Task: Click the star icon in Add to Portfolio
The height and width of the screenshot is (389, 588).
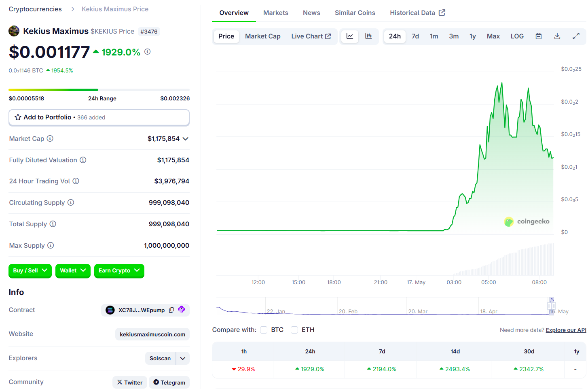Action: tap(18, 117)
